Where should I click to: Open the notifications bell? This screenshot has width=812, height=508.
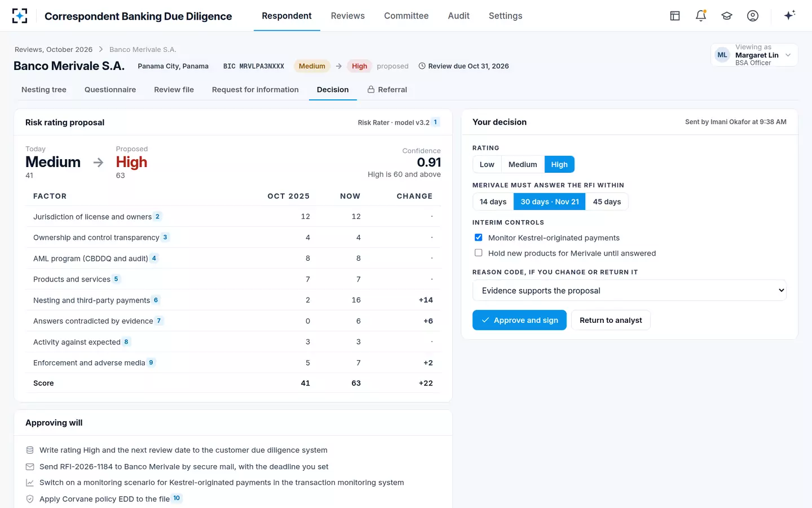(x=701, y=16)
